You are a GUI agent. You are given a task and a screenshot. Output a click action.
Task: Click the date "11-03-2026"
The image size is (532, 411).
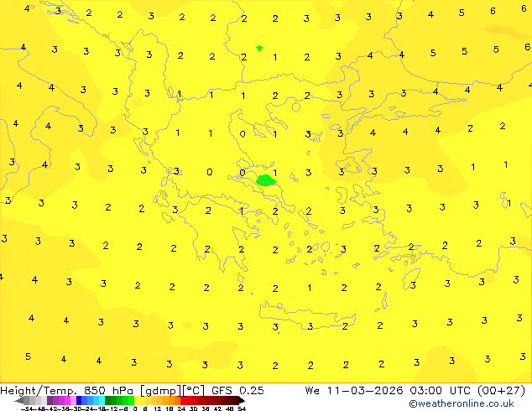tap(365, 390)
